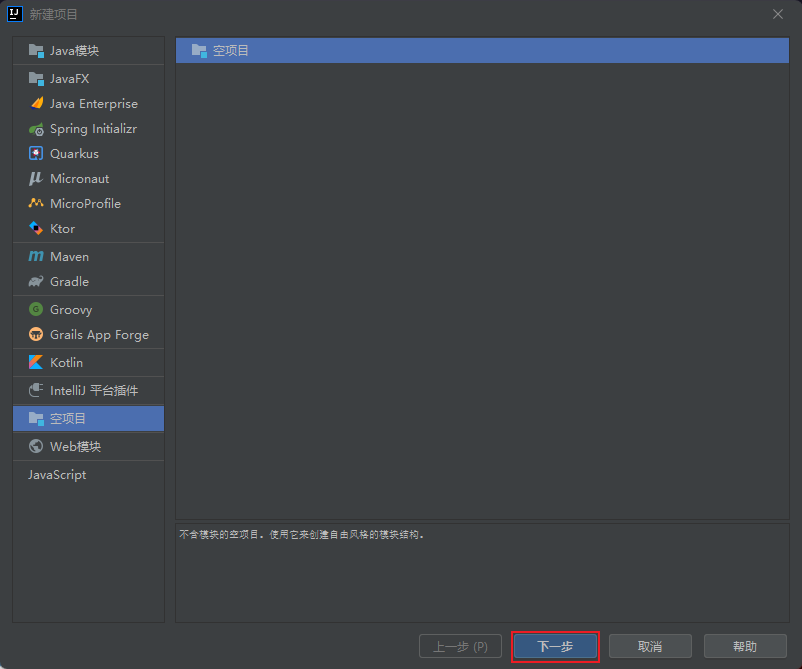
Task: Select Micronaut project type
Action: point(88,179)
